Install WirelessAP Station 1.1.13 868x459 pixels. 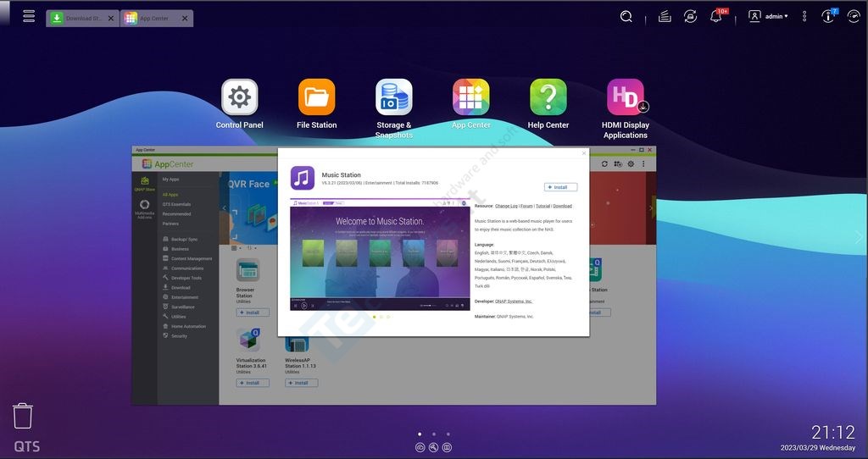[x=301, y=384]
